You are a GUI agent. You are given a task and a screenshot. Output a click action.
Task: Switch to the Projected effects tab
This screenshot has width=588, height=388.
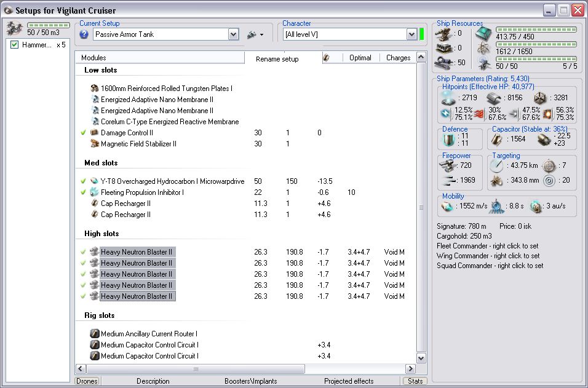click(x=349, y=381)
